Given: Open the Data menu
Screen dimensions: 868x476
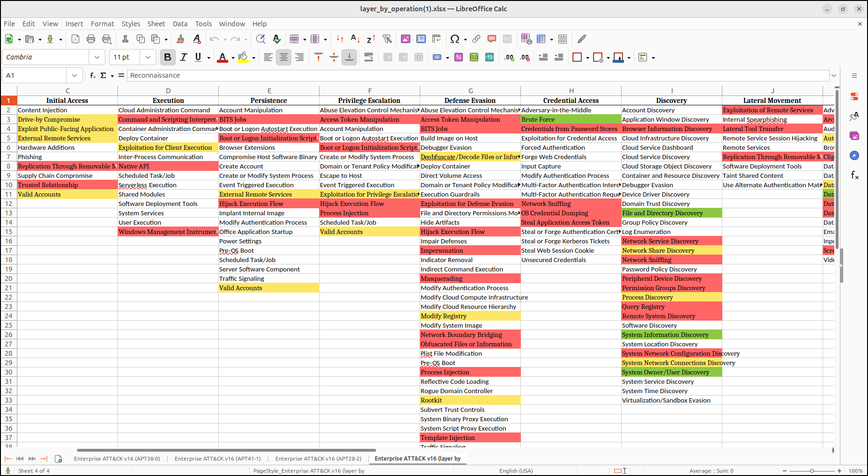Looking at the screenshot, I should coord(180,24).
